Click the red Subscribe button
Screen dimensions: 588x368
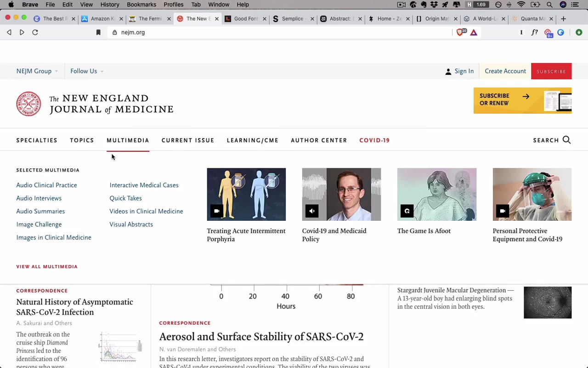[551, 71]
